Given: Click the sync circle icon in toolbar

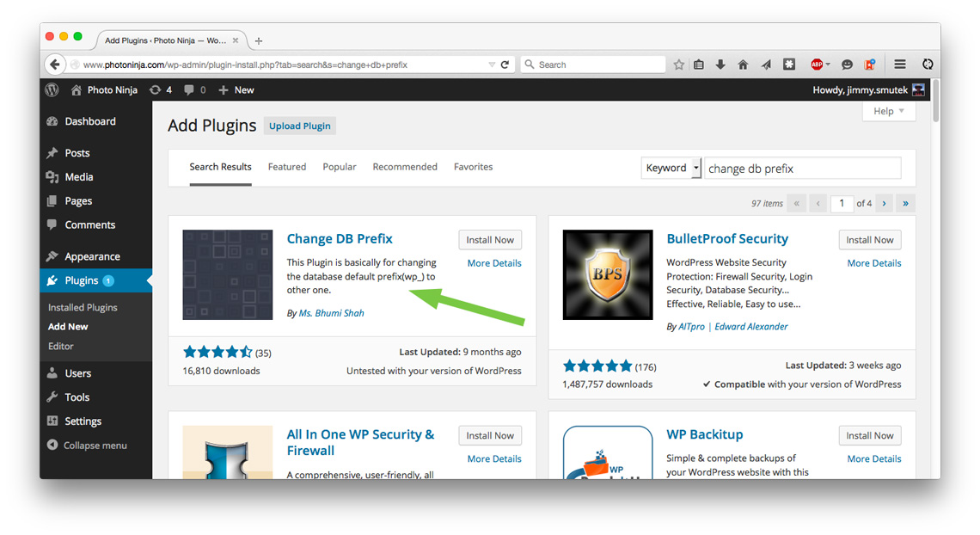Looking at the screenshot, I should click(928, 64).
